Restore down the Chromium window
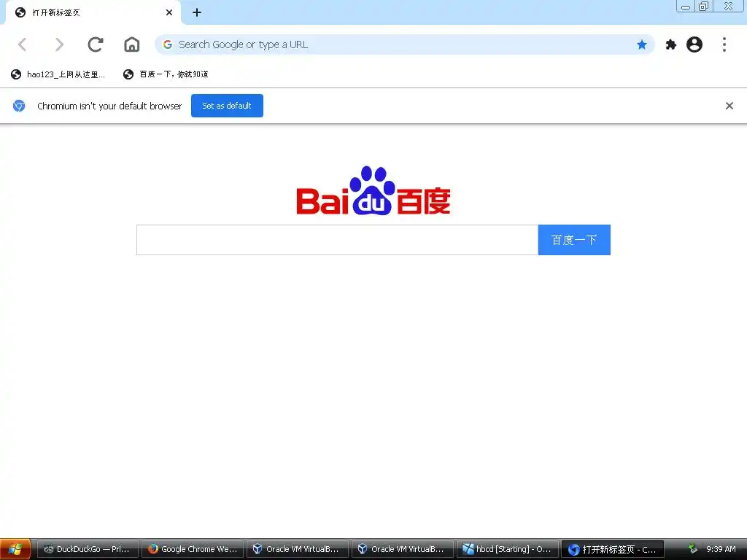This screenshot has height=560, width=747. coord(703,6)
